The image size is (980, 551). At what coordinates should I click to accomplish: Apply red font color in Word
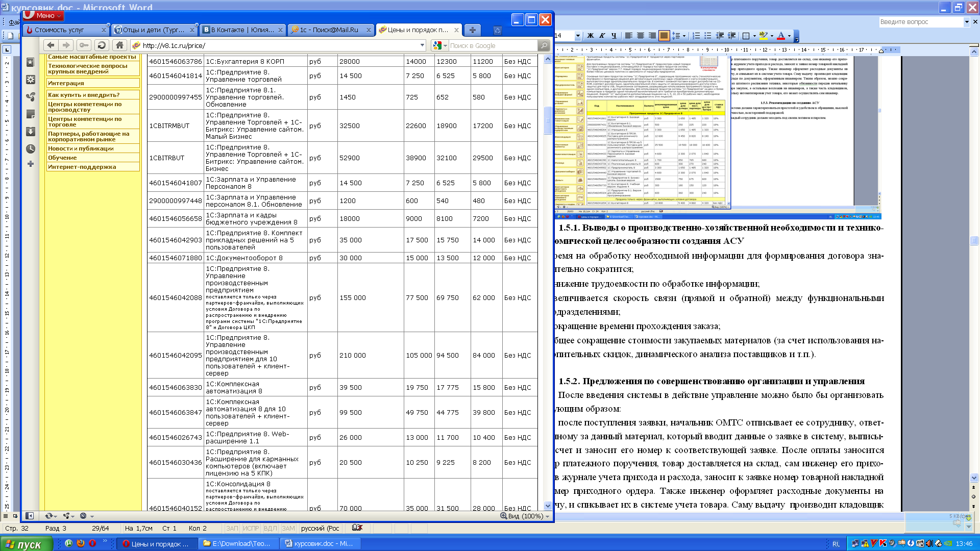pos(781,36)
